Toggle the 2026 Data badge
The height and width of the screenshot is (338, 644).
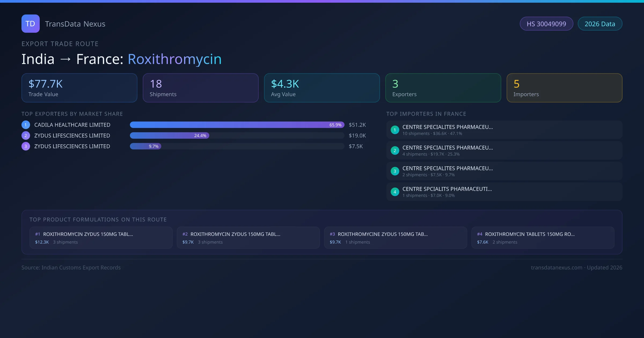click(600, 24)
